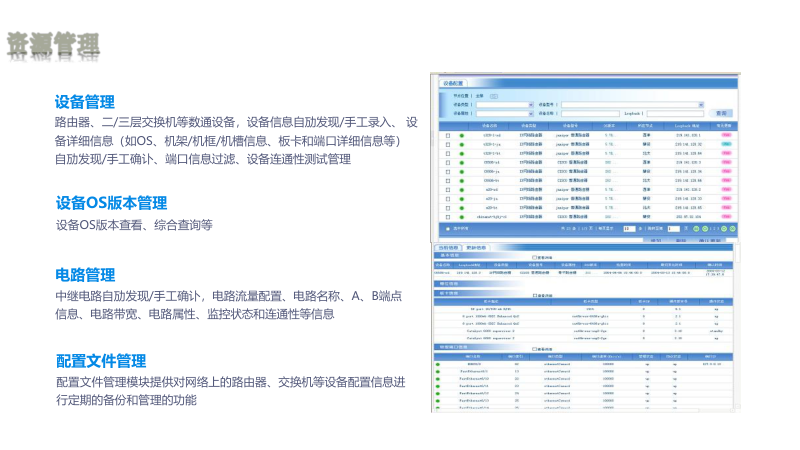Image resolution: width=800 pixels, height=450 pixels.
Task: Sort by the Loopback 地址 column header
Action: pos(687,126)
